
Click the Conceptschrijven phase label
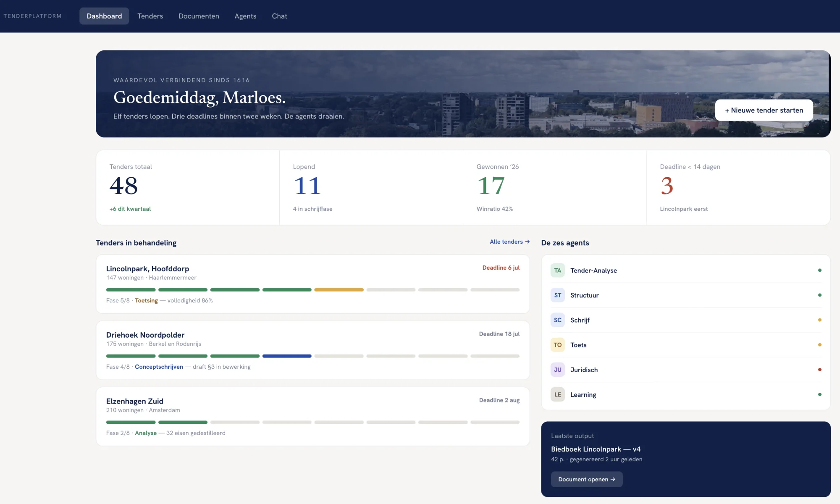(159, 367)
